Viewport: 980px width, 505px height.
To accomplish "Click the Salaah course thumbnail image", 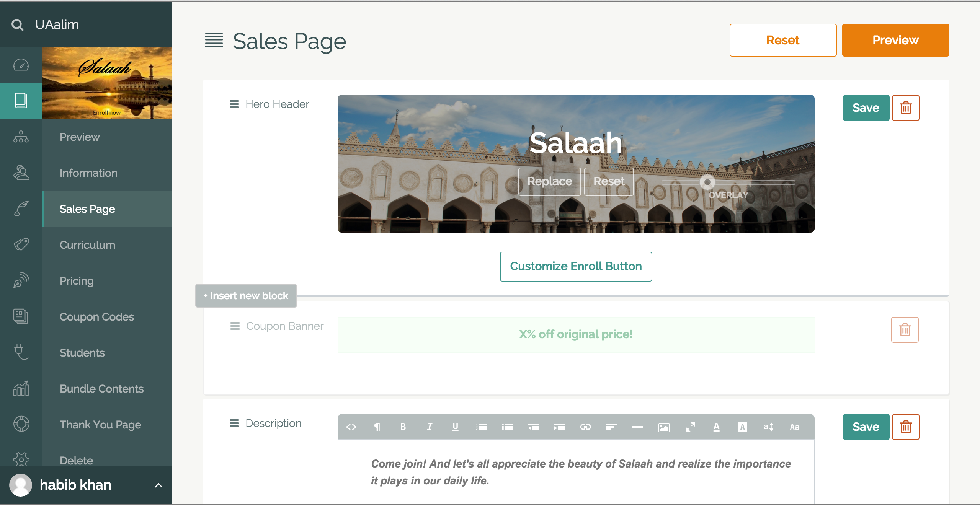I will (x=107, y=83).
